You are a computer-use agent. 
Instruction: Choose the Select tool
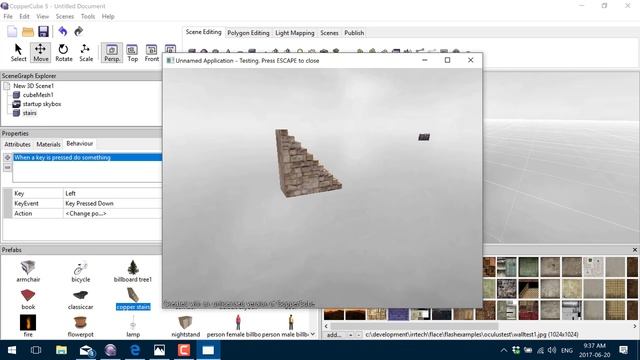[18, 53]
